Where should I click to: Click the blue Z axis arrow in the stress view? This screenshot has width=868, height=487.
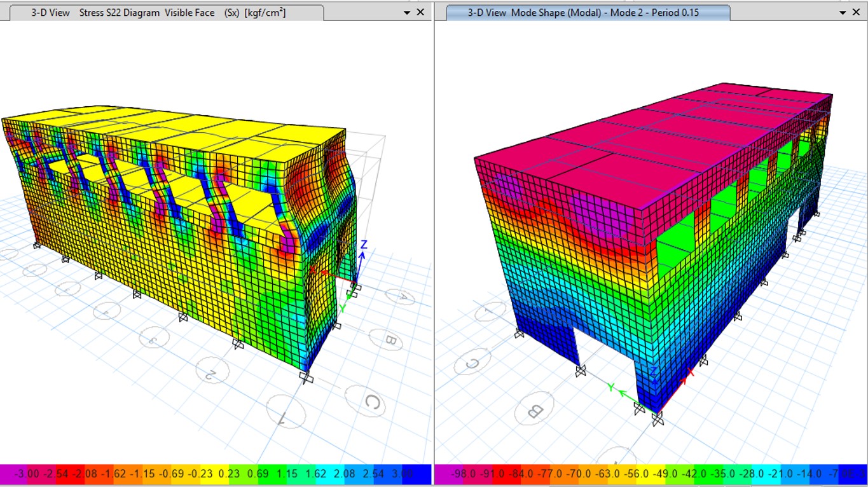(x=362, y=254)
